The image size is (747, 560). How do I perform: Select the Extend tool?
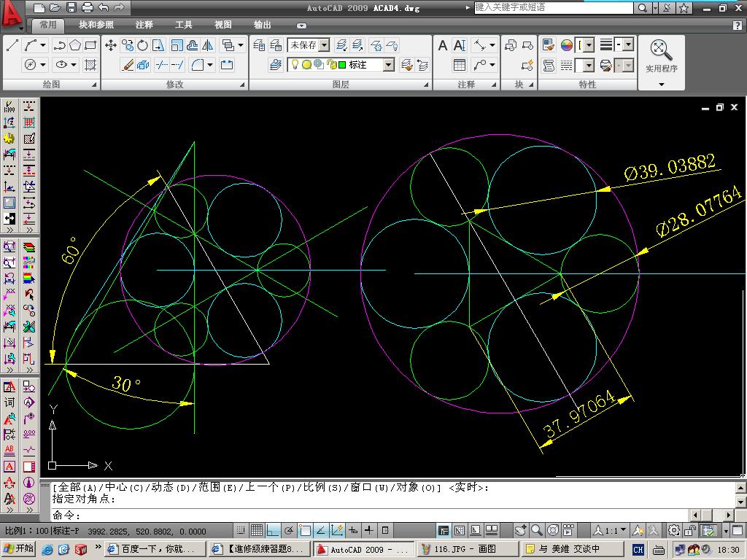click(x=177, y=64)
